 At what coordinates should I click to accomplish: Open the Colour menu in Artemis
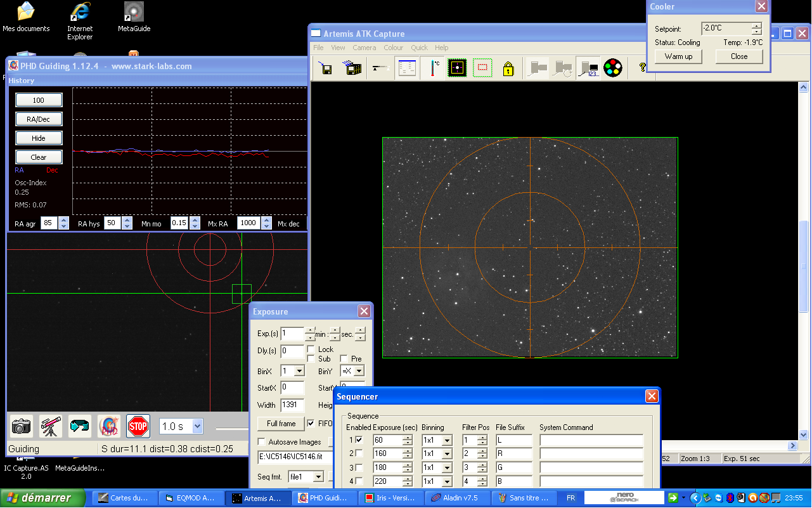tap(393, 48)
